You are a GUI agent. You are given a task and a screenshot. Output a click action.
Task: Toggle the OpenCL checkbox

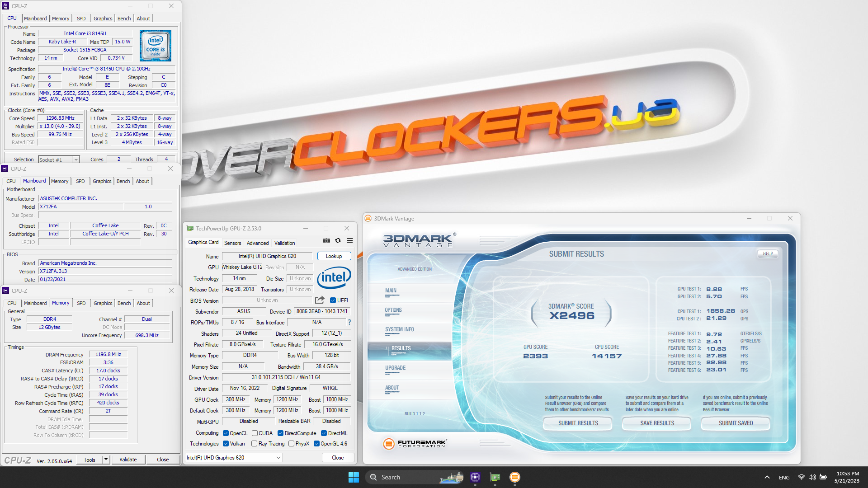(226, 433)
